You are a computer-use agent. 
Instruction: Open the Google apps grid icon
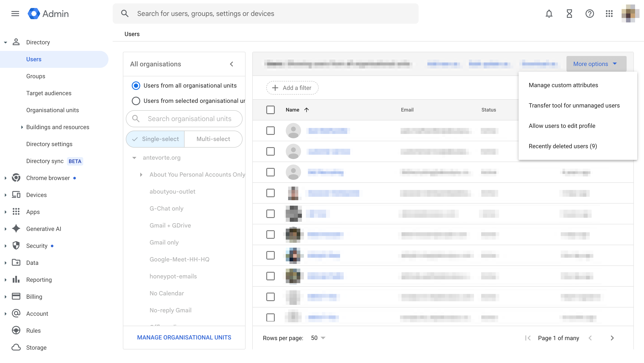pos(609,14)
